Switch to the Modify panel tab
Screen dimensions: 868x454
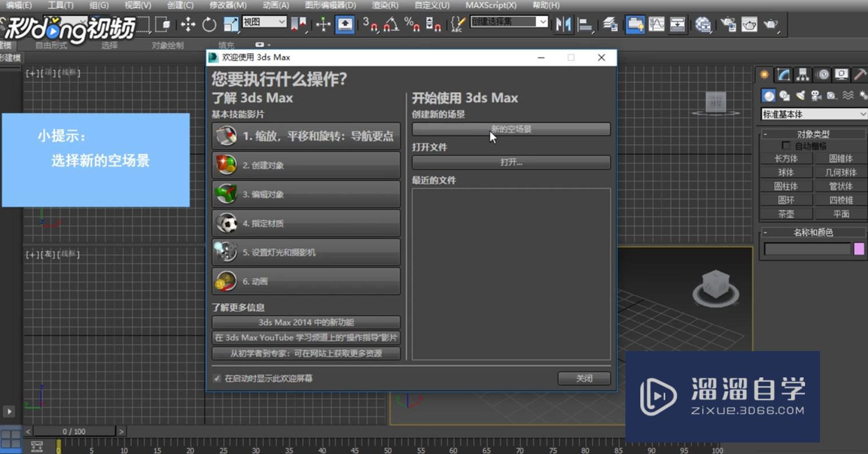[783, 74]
